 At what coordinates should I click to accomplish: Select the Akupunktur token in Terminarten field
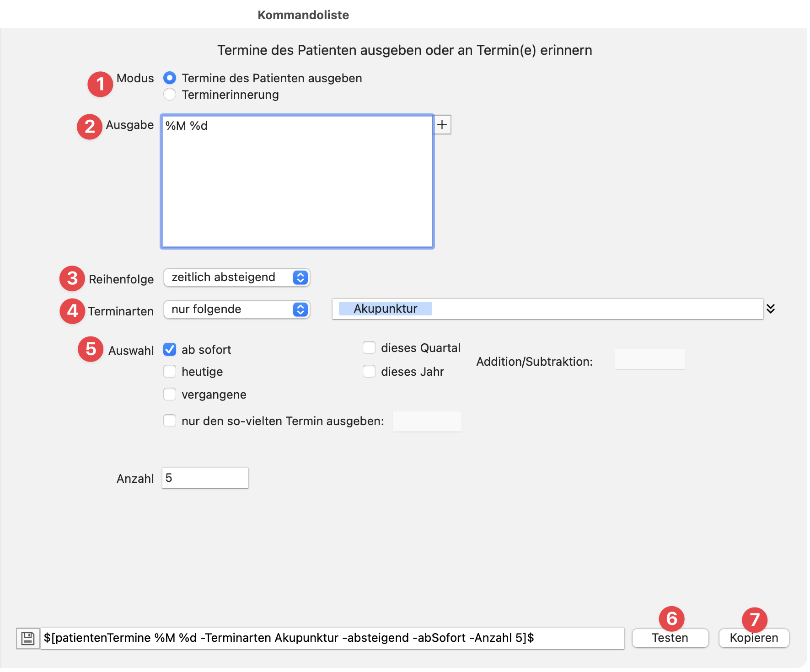[x=385, y=309]
